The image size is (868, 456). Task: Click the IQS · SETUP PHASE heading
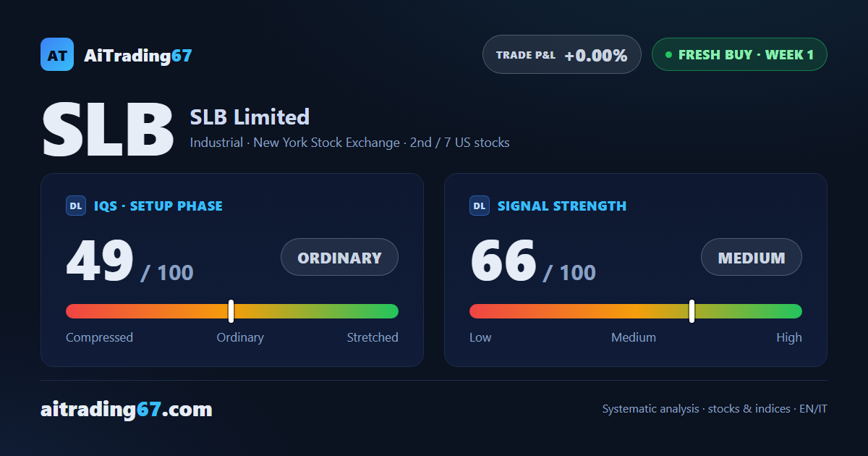158,206
